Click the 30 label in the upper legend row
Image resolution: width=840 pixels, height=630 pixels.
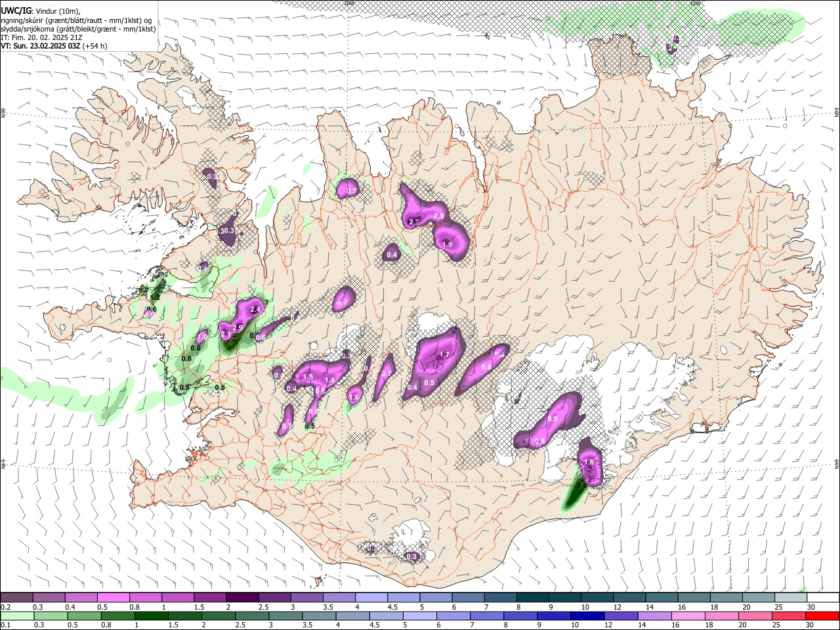811,607
